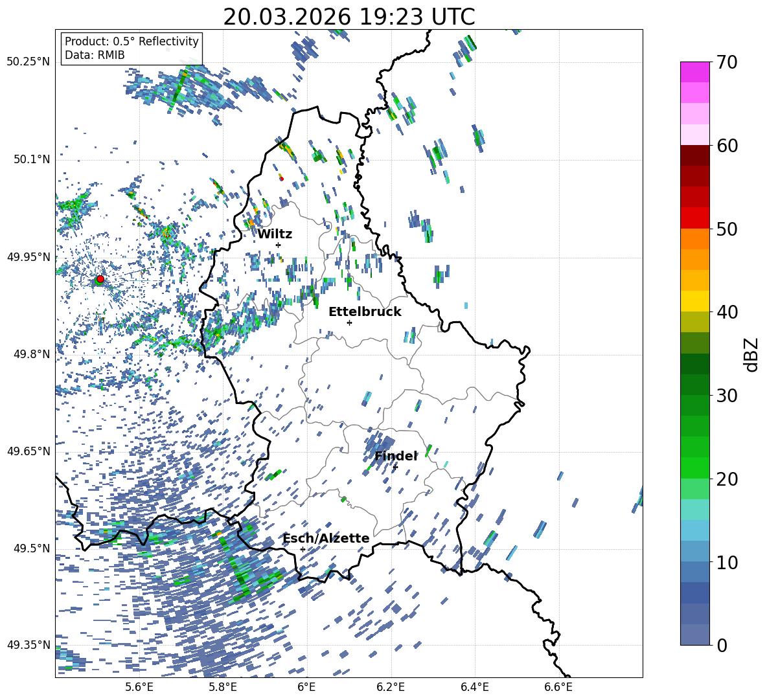Screen dimensions: 767x700
Task: Click the Data: RMIB text line
Action: coord(95,55)
